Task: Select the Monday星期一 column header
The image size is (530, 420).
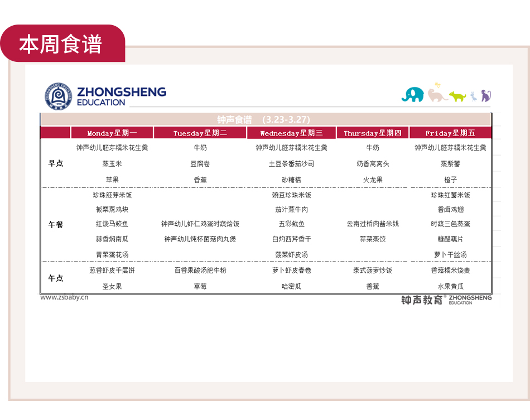Action: (112, 133)
